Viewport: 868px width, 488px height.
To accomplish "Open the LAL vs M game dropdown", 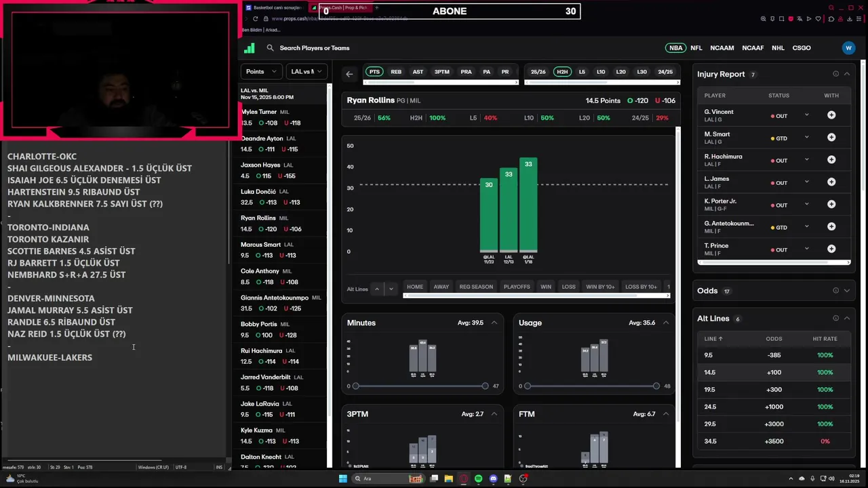I will (x=307, y=71).
